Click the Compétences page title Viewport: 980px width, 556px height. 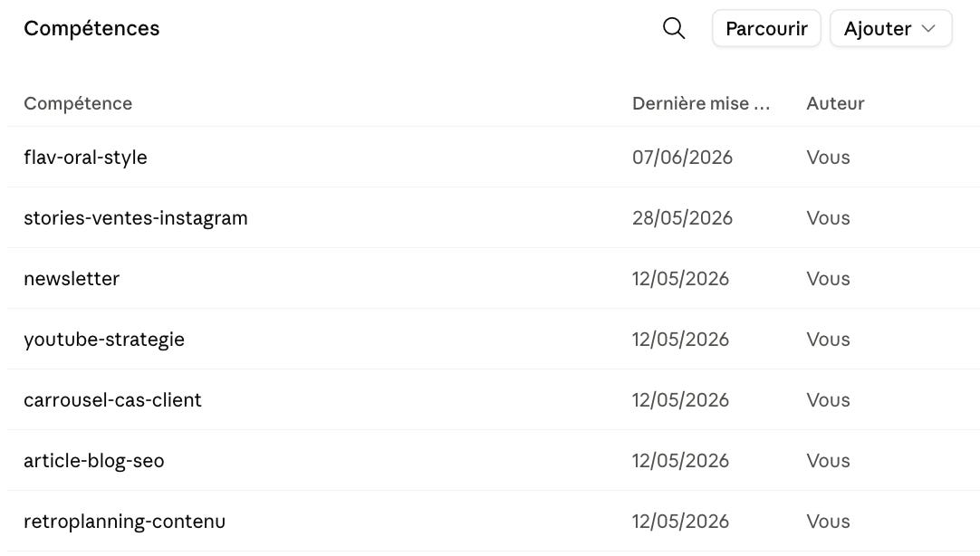pos(91,28)
